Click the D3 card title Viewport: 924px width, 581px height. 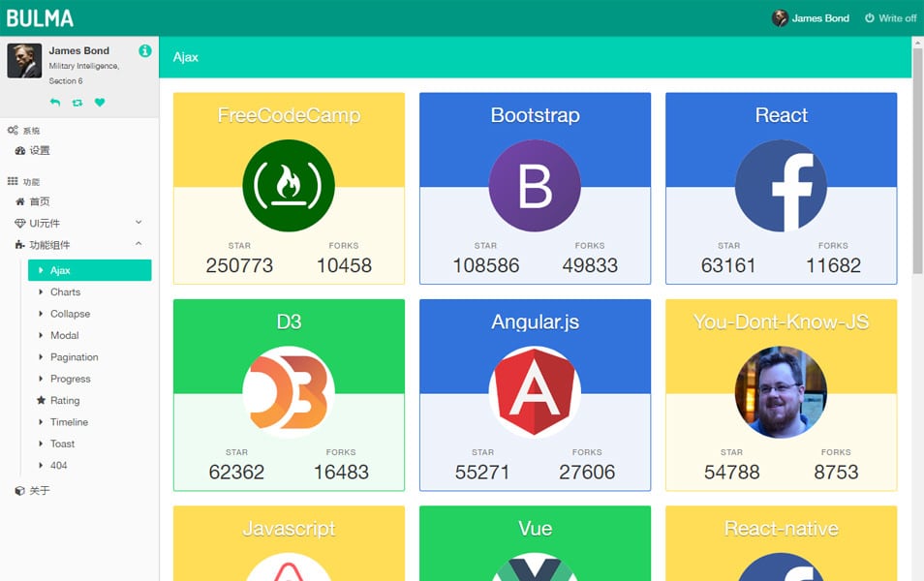pos(289,321)
